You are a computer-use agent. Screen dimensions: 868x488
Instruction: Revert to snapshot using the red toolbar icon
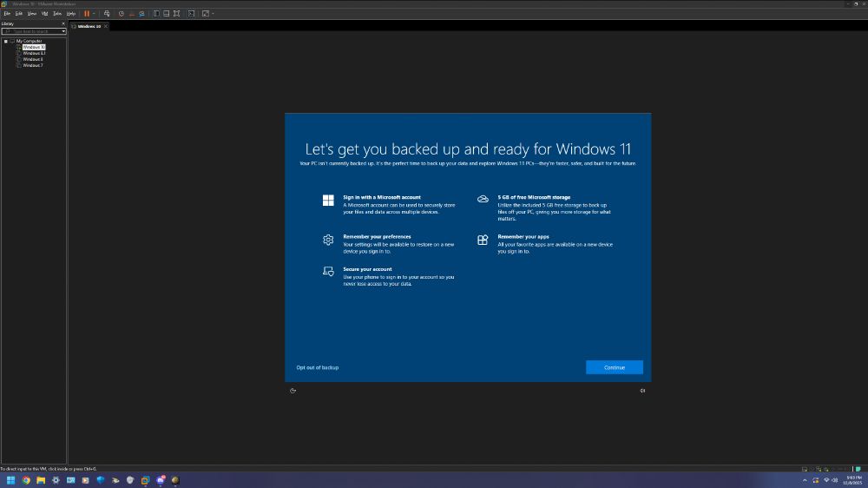132,13
